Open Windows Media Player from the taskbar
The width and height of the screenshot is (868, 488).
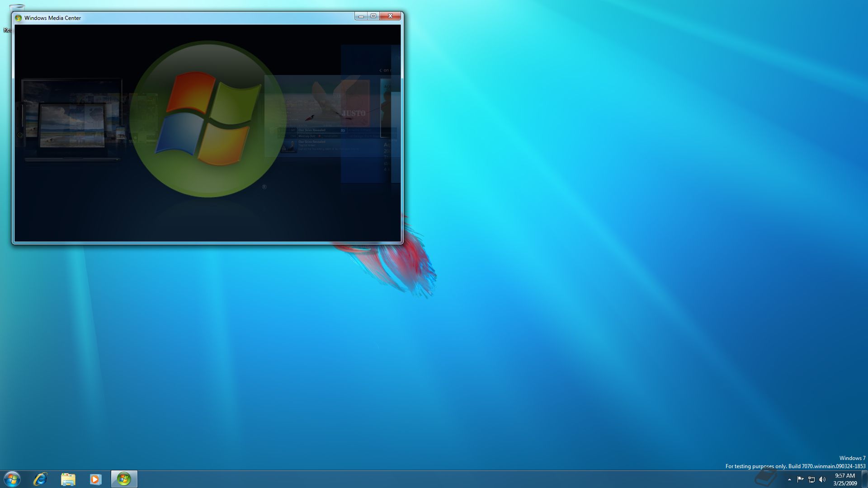tap(95, 479)
